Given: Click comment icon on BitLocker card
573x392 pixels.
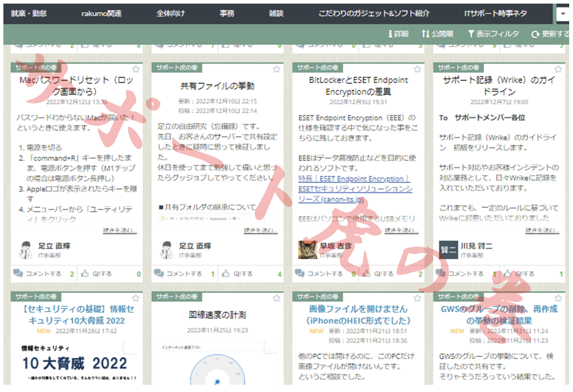Looking at the screenshot, I should pos(300,273).
